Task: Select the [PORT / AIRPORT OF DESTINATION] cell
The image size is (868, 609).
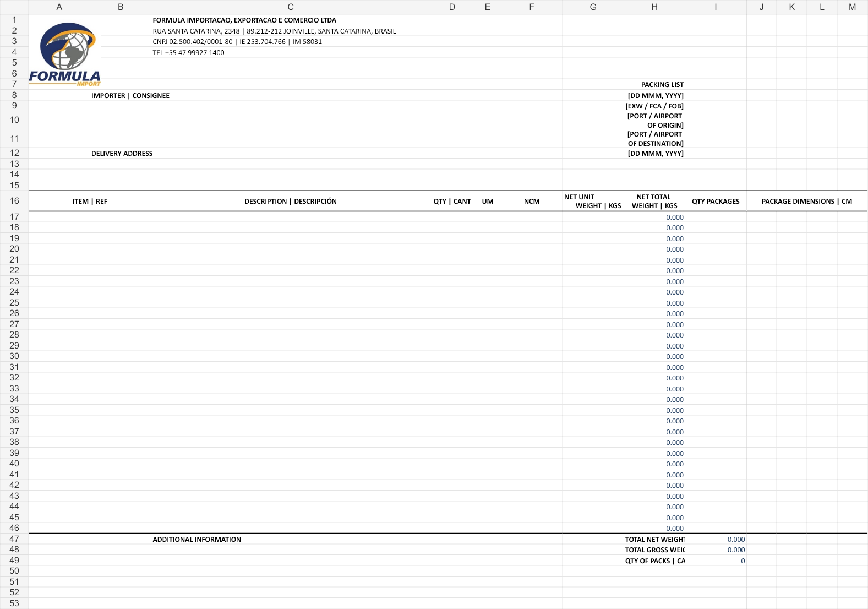Action: click(x=655, y=139)
